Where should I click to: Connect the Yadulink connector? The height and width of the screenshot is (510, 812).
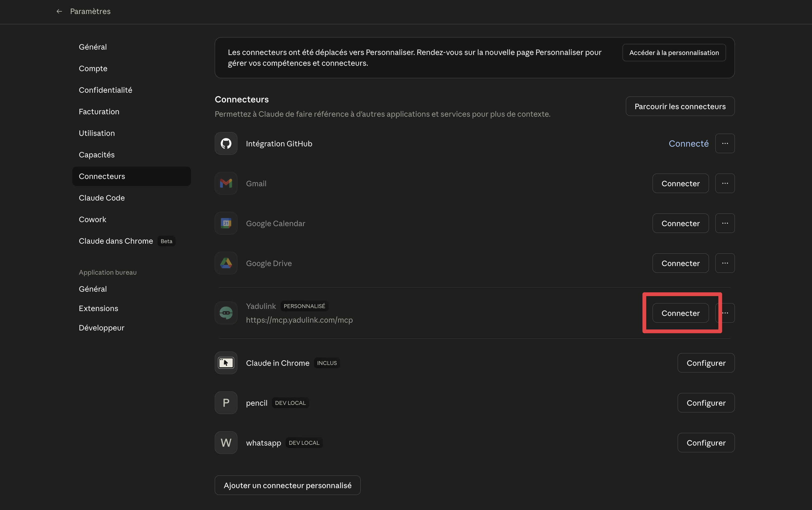(680, 313)
